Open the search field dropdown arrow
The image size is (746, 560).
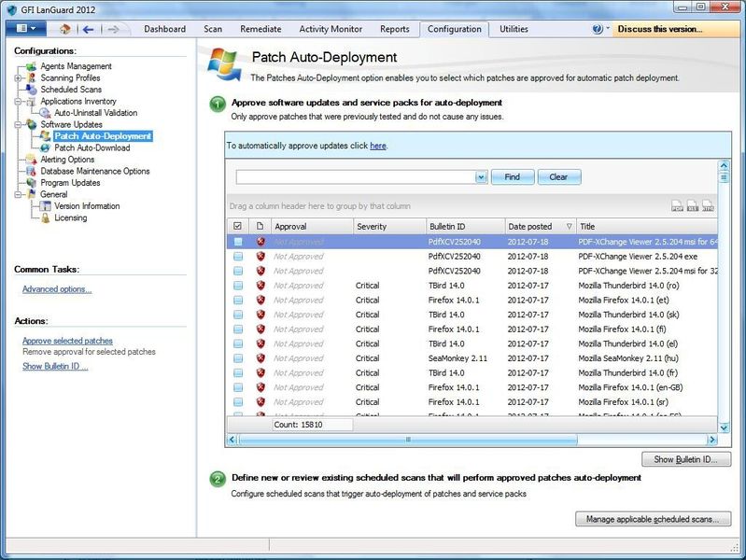[481, 176]
